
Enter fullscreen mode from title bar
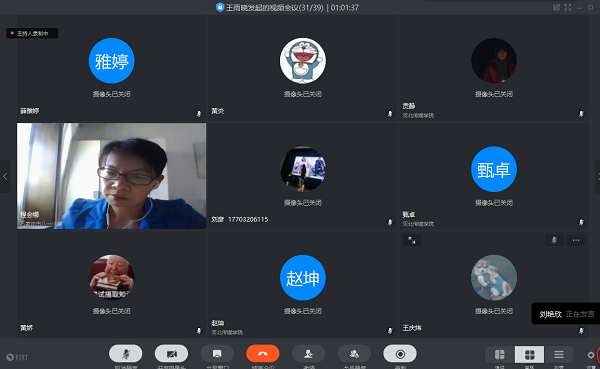click(x=568, y=7)
